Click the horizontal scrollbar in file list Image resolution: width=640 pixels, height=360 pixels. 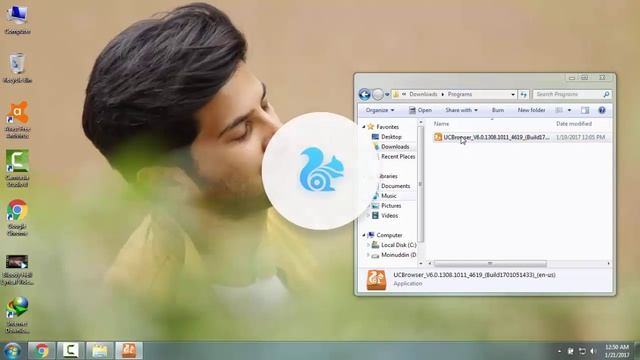(490, 264)
